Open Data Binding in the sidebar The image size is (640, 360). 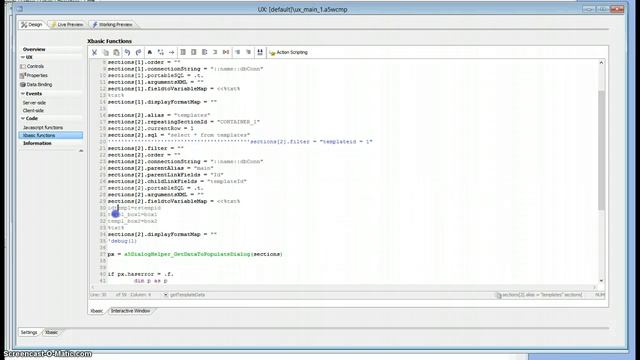(x=40, y=84)
